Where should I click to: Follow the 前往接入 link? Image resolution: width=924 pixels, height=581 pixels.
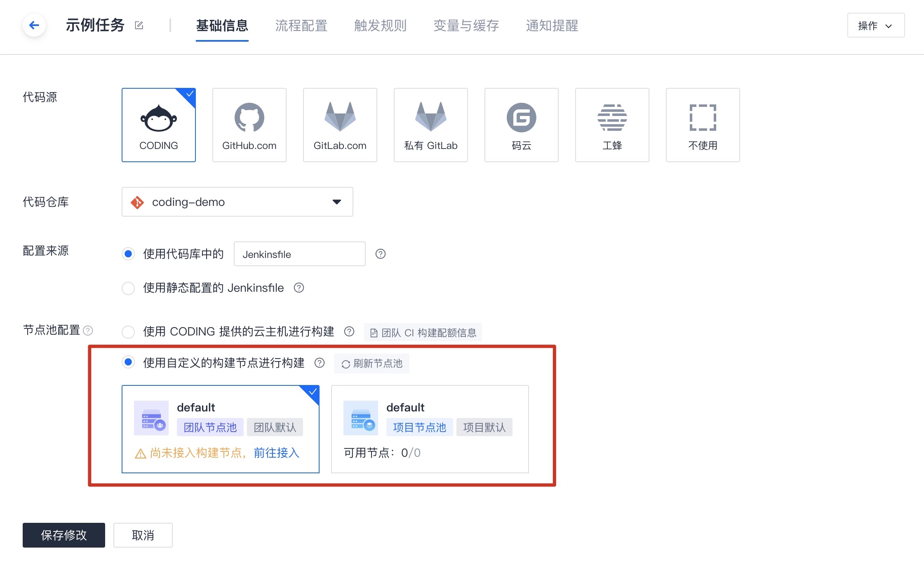[276, 453]
